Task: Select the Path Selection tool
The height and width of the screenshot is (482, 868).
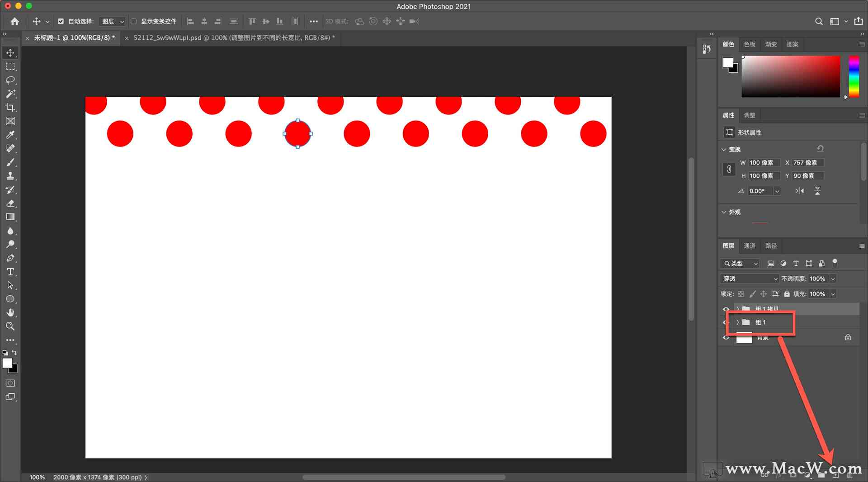Action: pos(10,285)
